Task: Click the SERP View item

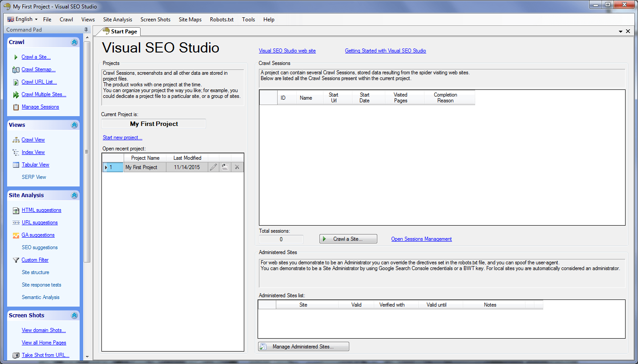Action: (x=34, y=177)
